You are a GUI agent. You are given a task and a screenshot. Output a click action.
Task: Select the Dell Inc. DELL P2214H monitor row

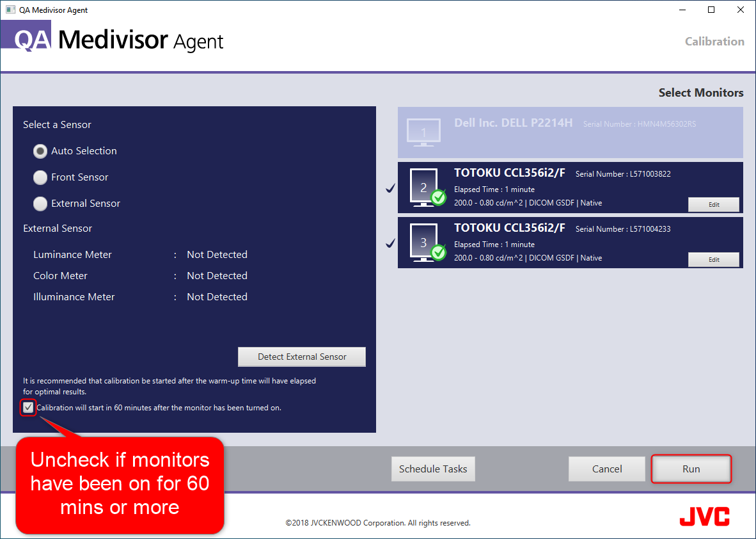(571, 133)
